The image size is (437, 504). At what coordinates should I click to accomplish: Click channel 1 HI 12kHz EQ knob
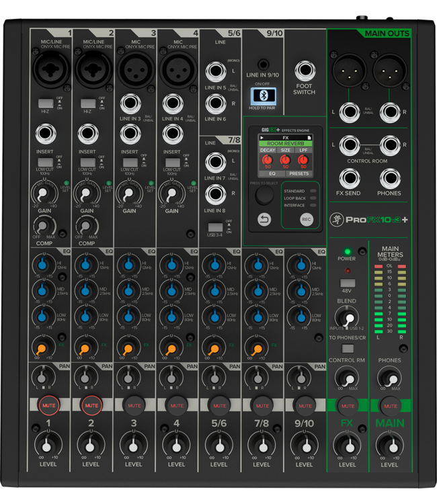42,265
